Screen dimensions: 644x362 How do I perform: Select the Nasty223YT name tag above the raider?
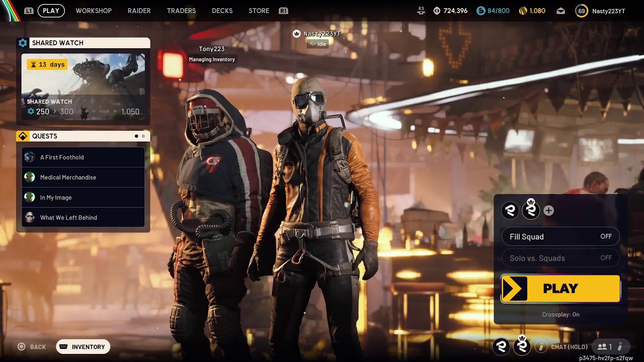[x=321, y=34]
